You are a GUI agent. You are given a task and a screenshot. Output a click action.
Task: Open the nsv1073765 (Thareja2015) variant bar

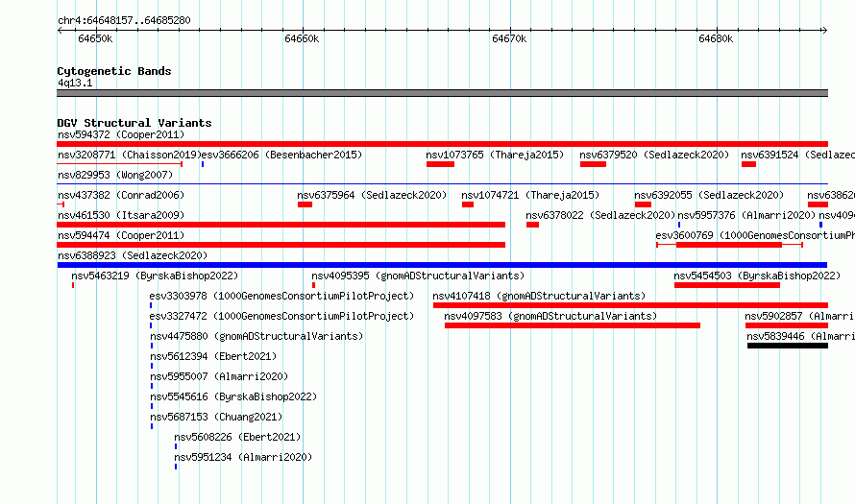point(440,164)
